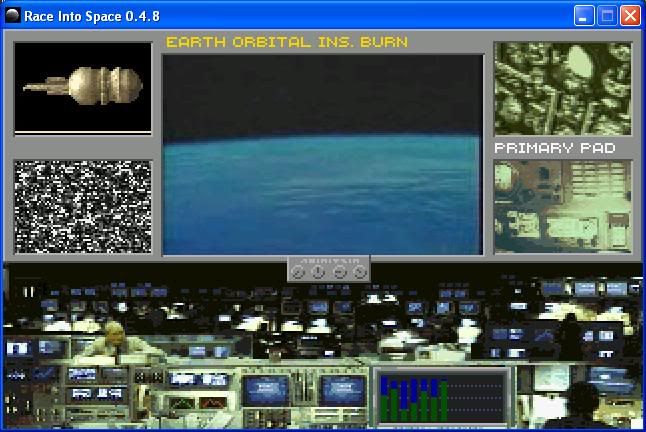Screen dimensions: 646x432
Task: Click the clock dial with the horizontal hand
Action: (x=339, y=272)
